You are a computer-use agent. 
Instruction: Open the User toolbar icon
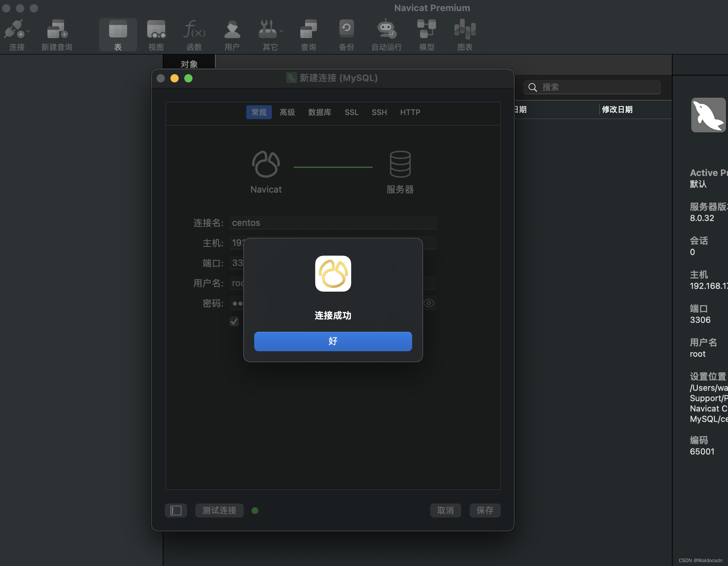coord(232,29)
